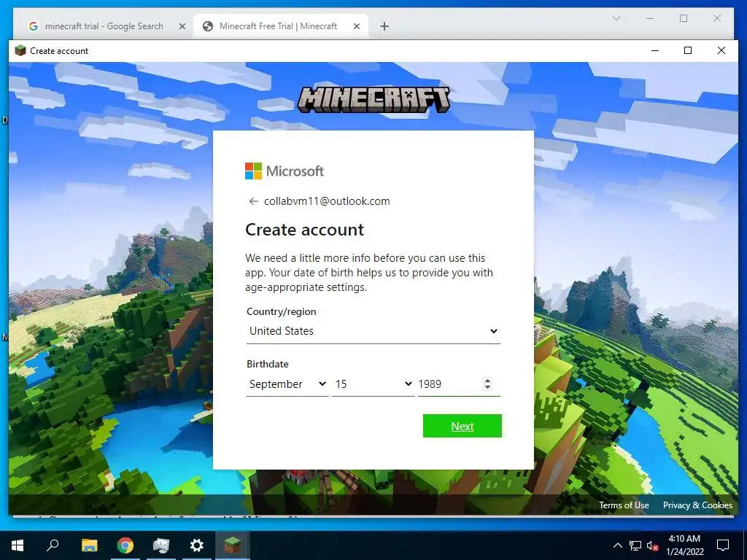Click the Minecraft logo at top of page
The image size is (747, 560).
tap(373, 99)
